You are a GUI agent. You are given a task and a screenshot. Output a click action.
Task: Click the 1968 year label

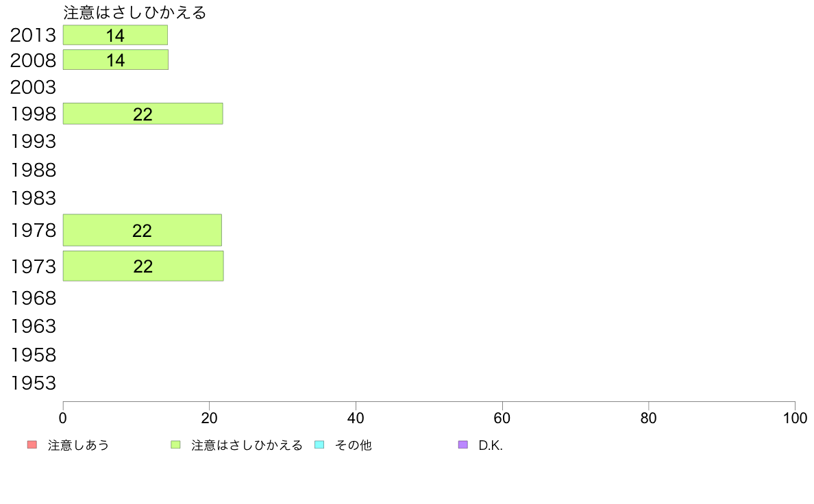[33, 298]
